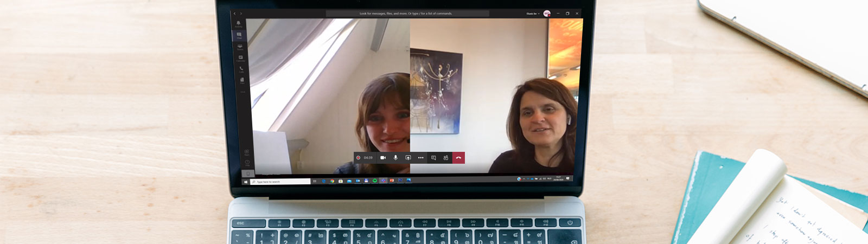Show participants in the call

446,158
